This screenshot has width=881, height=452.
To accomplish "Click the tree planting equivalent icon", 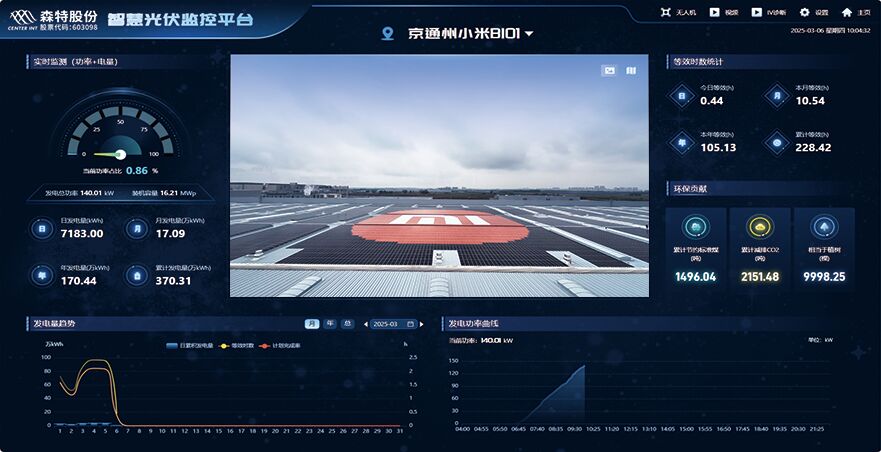I will [823, 227].
